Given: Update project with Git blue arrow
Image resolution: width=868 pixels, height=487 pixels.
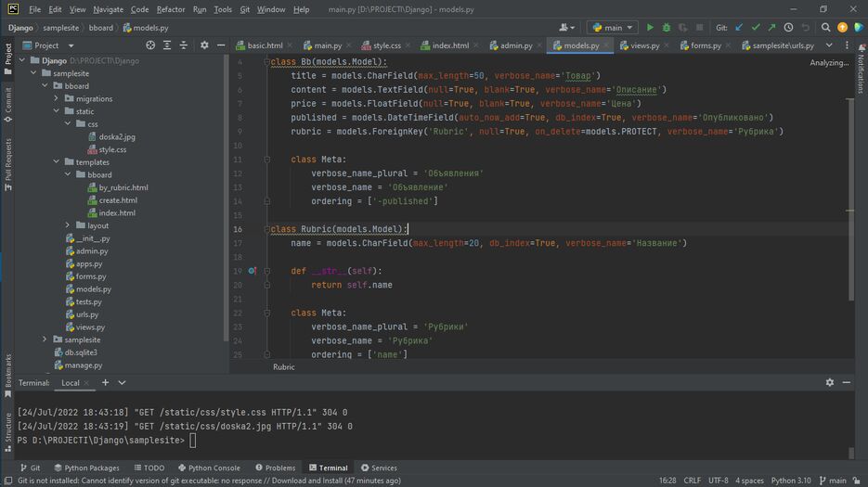Looking at the screenshot, I should [x=739, y=27].
